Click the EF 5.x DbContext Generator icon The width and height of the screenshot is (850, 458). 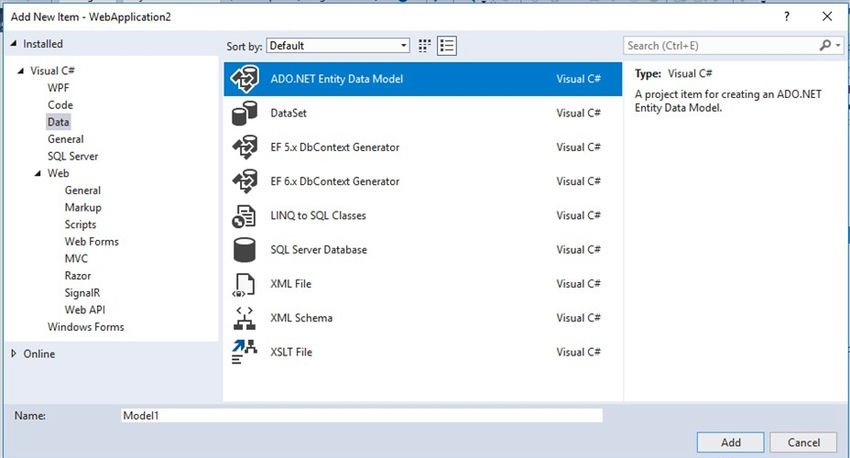click(x=244, y=147)
